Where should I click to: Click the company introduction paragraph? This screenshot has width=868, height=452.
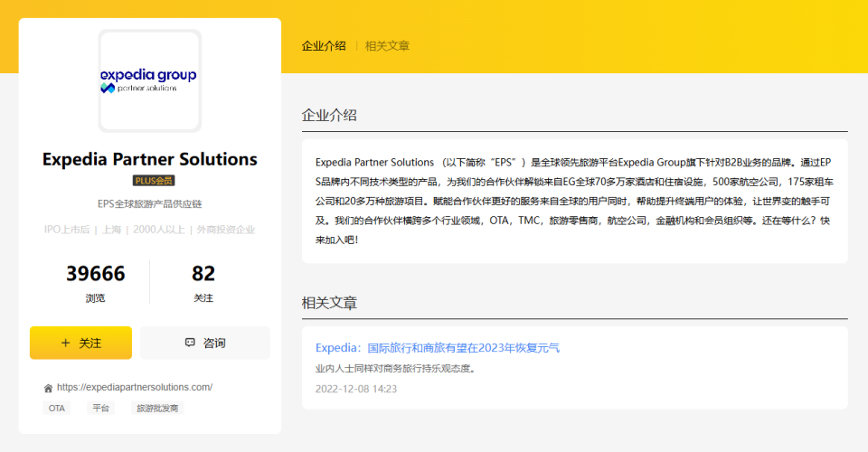pyautogui.click(x=574, y=202)
